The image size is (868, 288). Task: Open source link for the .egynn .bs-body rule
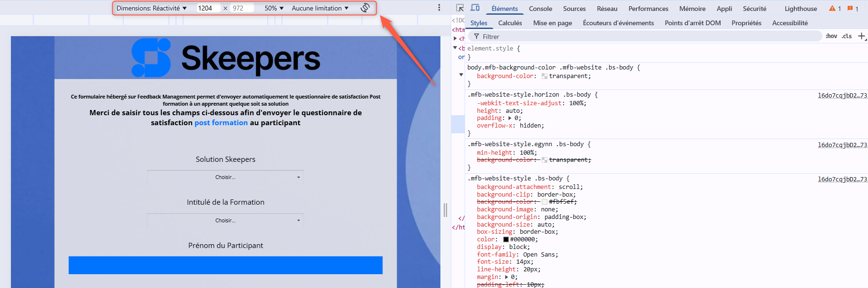(842, 145)
